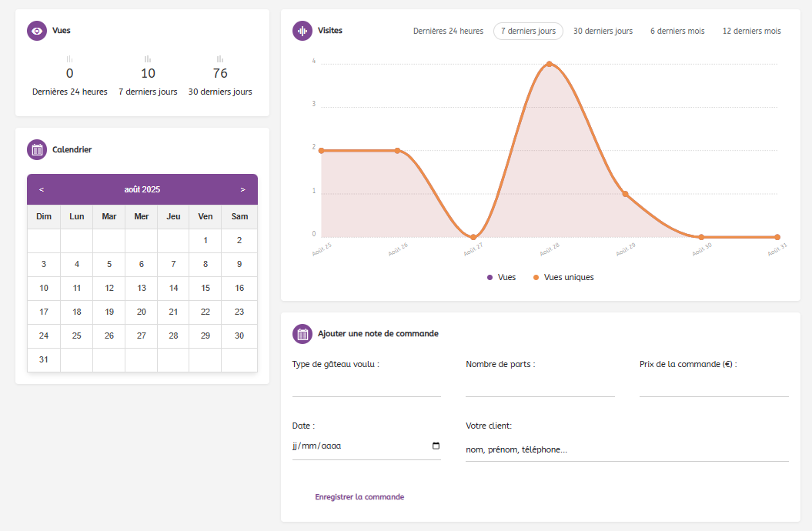The height and width of the screenshot is (531, 812).
Task: Click bar chart icon above Dernières 24 heures count
Action: [70, 59]
